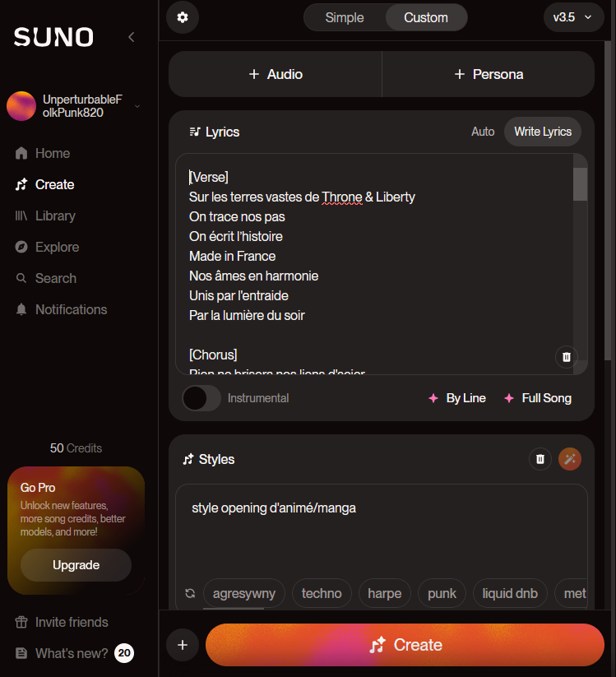Open Notifications from the sidebar
This screenshot has width=616, height=677.
(71, 309)
